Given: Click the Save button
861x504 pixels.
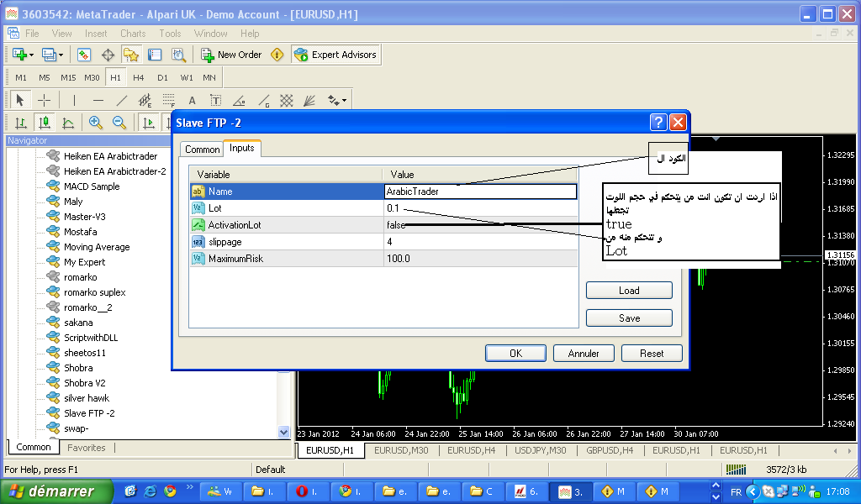Looking at the screenshot, I should click(629, 318).
